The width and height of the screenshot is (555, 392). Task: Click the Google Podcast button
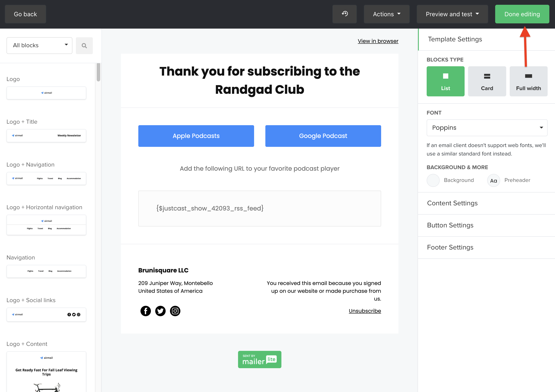pos(323,136)
